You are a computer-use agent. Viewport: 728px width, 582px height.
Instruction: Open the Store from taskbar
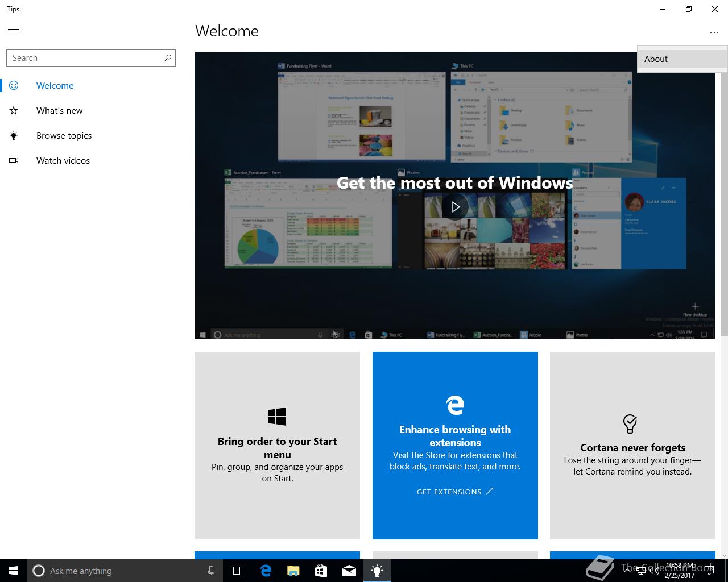pyautogui.click(x=321, y=571)
